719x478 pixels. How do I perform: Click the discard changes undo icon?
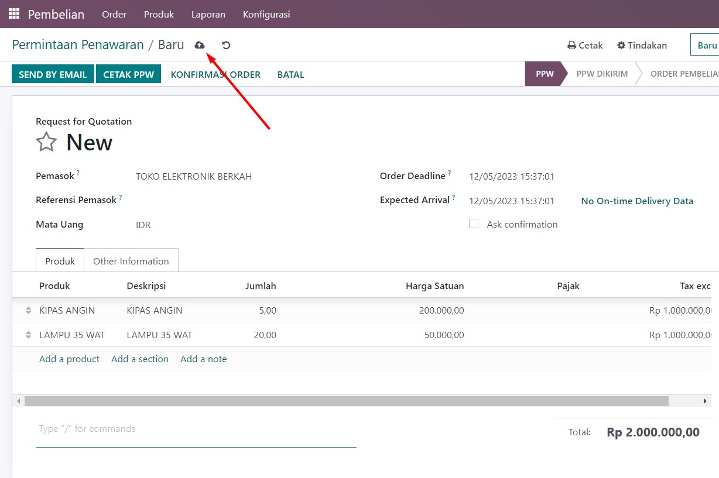226,45
